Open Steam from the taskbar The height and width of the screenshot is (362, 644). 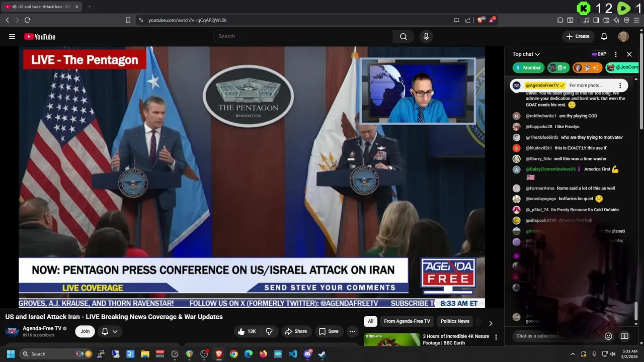[x=322, y=354]
